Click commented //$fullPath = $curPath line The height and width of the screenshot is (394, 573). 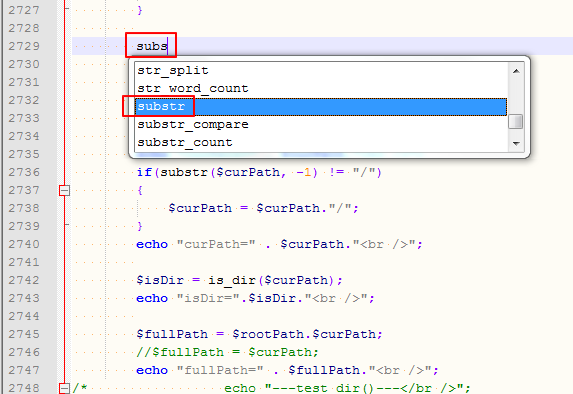[227, 352]
